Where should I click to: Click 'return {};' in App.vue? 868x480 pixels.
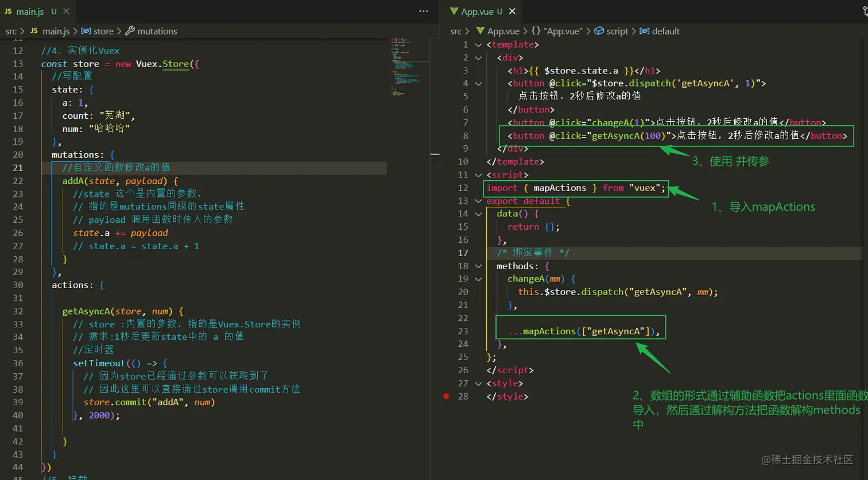pyautogui.click(x=533, y=227)
